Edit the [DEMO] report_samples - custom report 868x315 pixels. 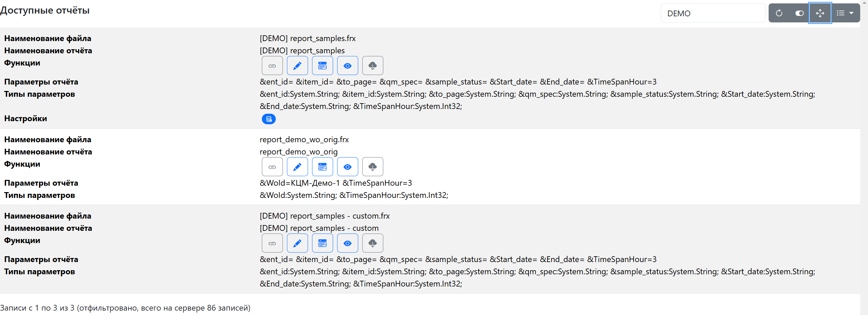[297, 243]
